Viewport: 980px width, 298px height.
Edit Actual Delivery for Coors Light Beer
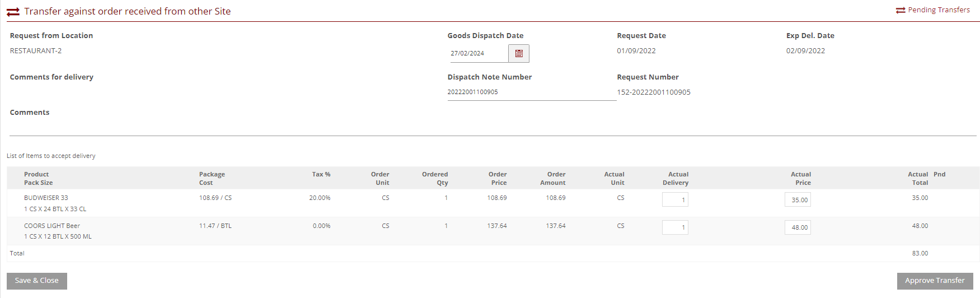[675, 227]
